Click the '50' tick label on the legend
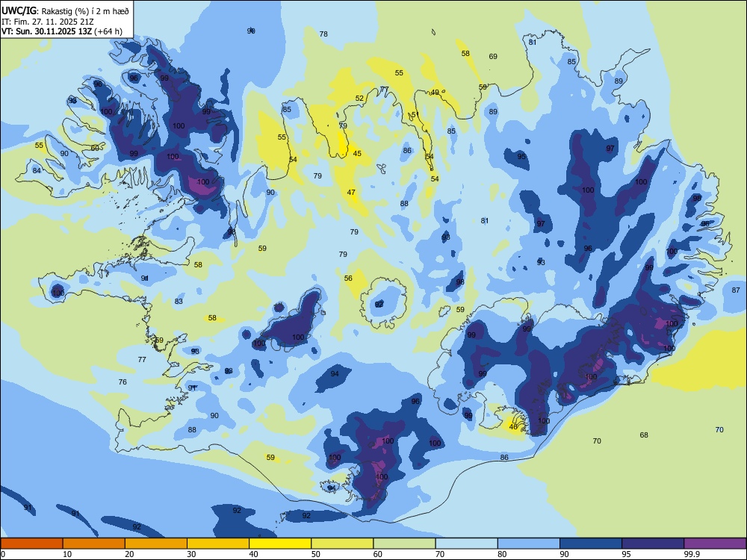 click(x=316, y=554)
